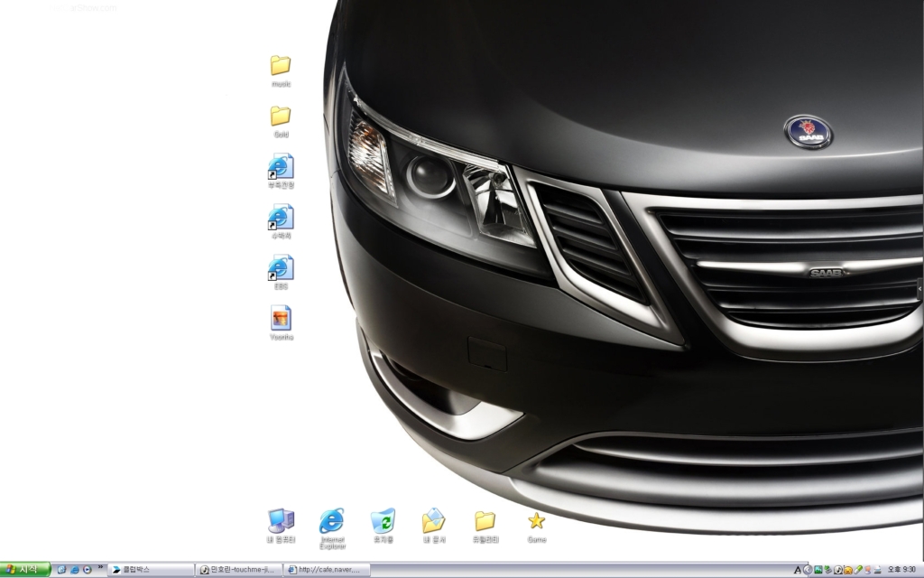
Task: Select the Internet Explorer desktop icon
Action: pos(332,528)
